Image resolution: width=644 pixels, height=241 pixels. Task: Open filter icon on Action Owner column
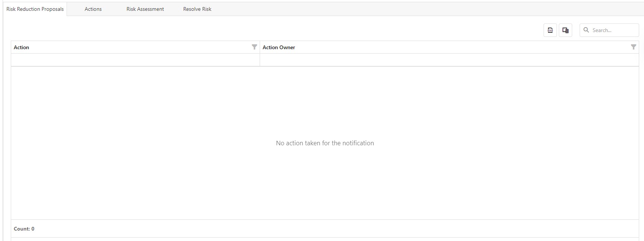(x=633, y=47)
